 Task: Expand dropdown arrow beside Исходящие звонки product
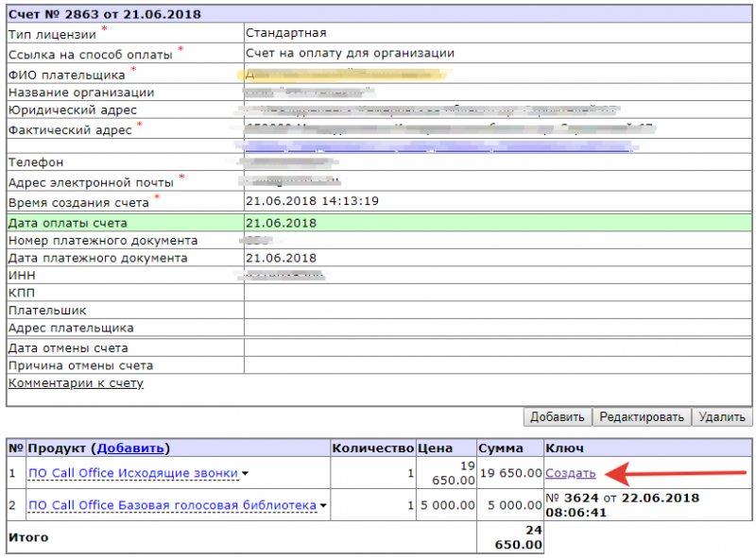tap(245, 474)
